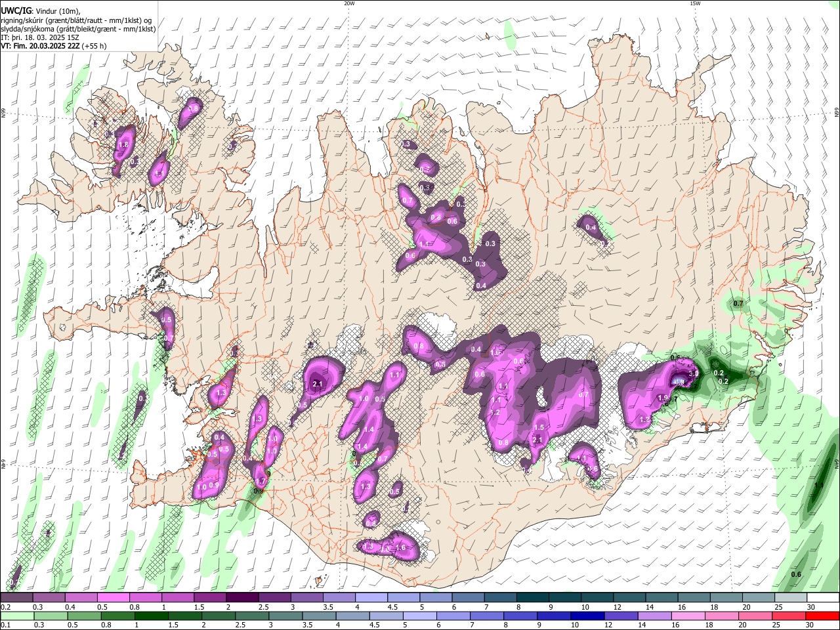The width and height of the screenshot is (840, 630).
Task: Select the bright pink swatch labeled 0.5, upper legend
Action: click(x=113, y=598)
